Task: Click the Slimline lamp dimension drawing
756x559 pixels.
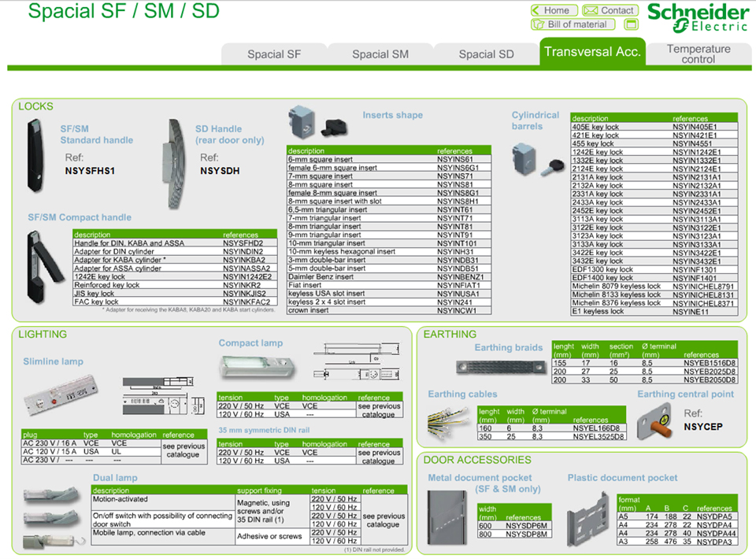Action: point(163,396)
